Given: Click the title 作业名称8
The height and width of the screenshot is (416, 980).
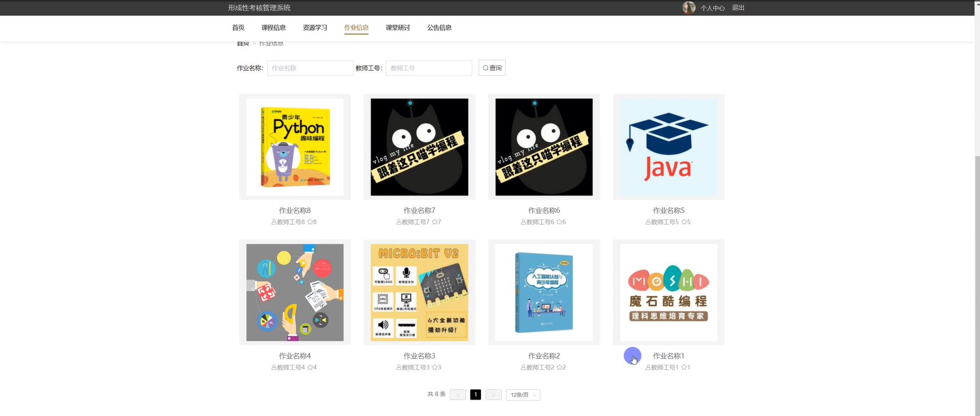Looking at the screenshot, I should (x=295, y=210).
